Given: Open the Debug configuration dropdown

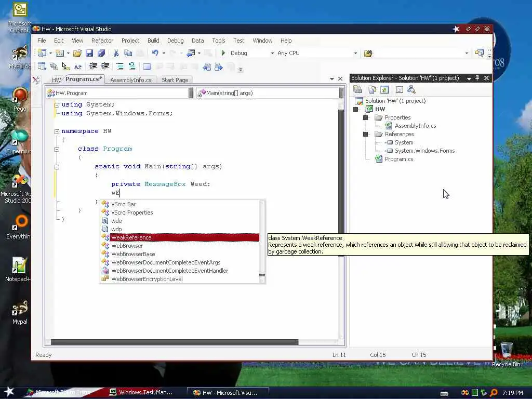Looking at the screenshot, I should (x=272, y=54).
